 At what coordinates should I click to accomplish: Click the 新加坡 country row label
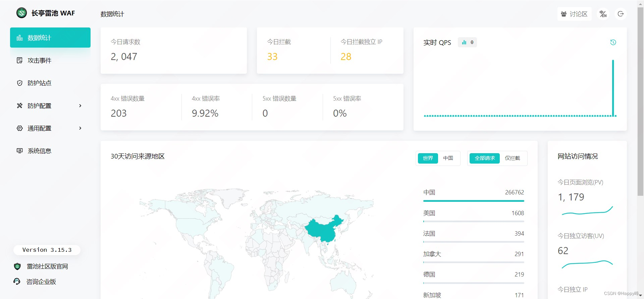click(x=432, y=295)
